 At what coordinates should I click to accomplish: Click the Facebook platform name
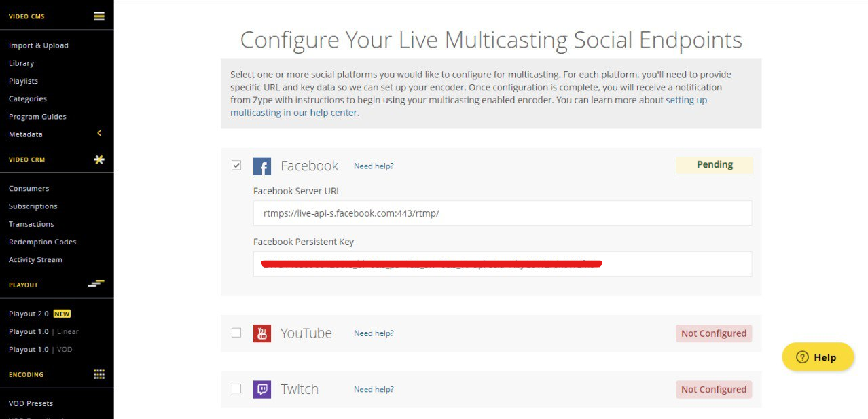pos(309,166)
